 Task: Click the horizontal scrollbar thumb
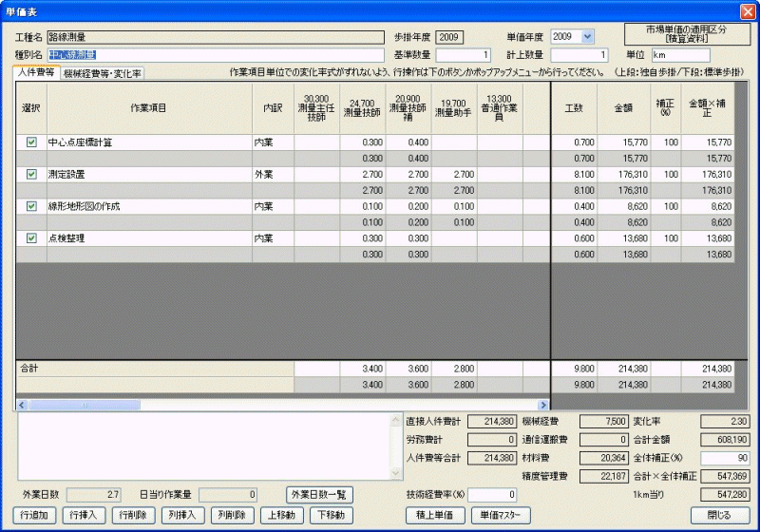(x=85, y=405)
